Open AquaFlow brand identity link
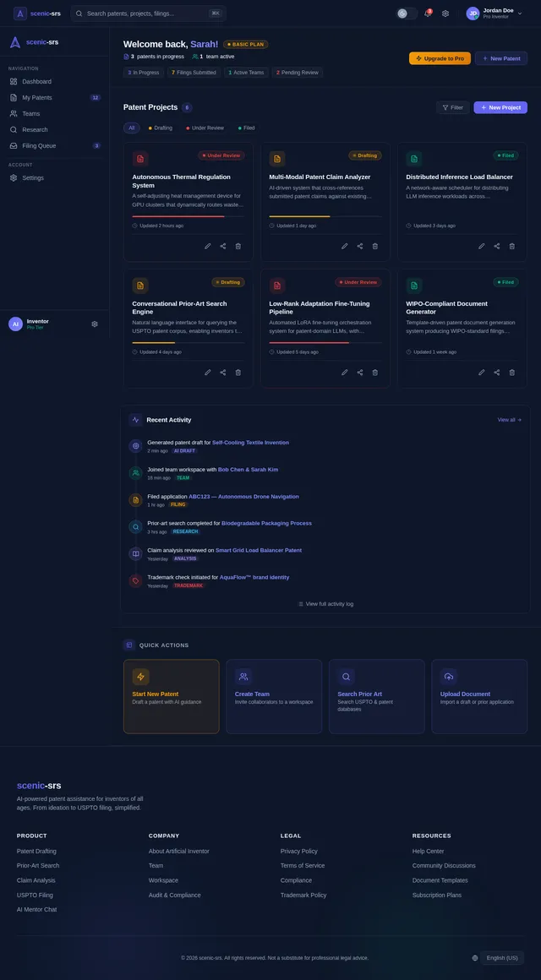The image size is (541, 980). (254, 577)
